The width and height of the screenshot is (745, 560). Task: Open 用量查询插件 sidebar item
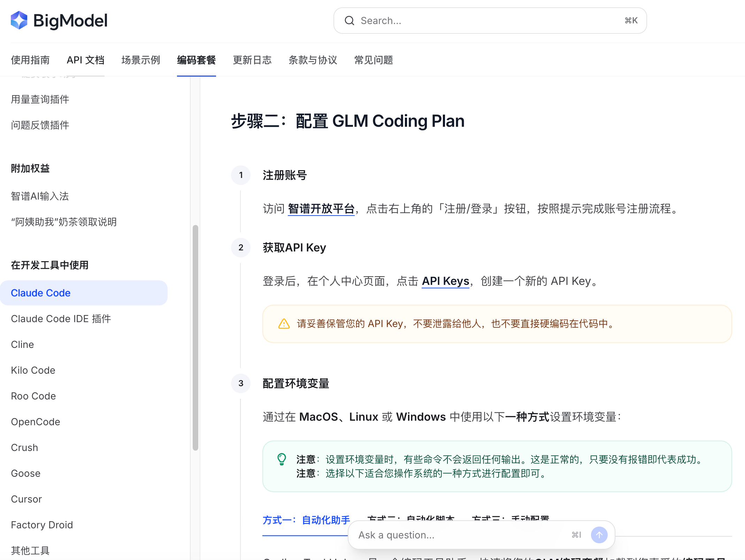[x=40, y=99]
